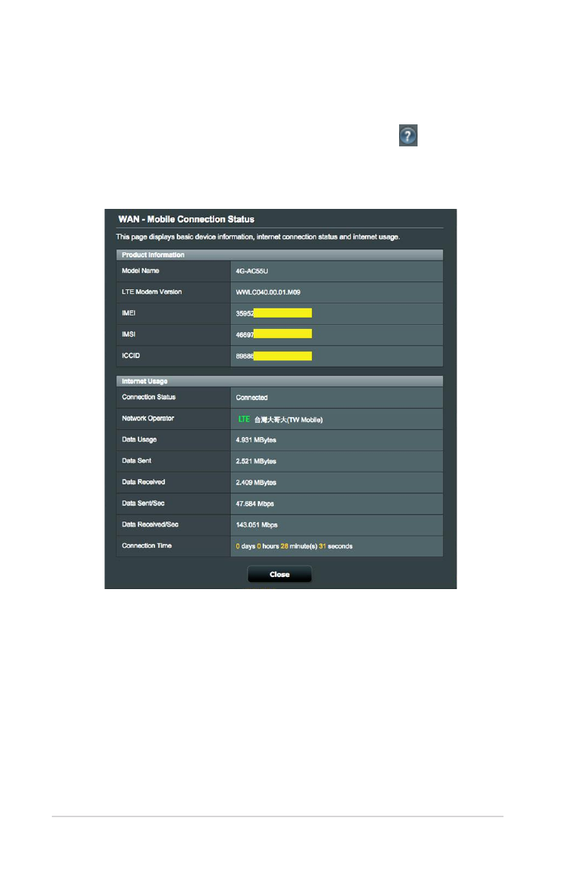Click the 2.521 MBytes data sent value
The image size is (588, 874).
[x=256, y=461]
